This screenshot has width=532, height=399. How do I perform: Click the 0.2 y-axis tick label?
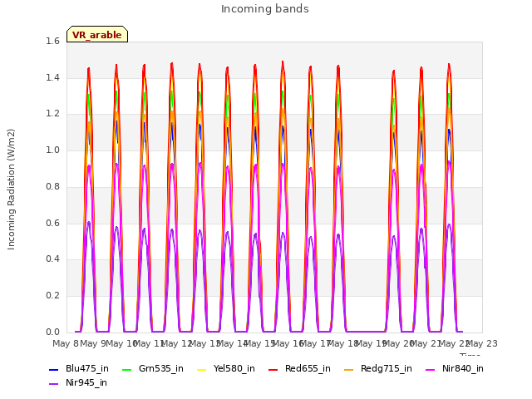point(52,296)
